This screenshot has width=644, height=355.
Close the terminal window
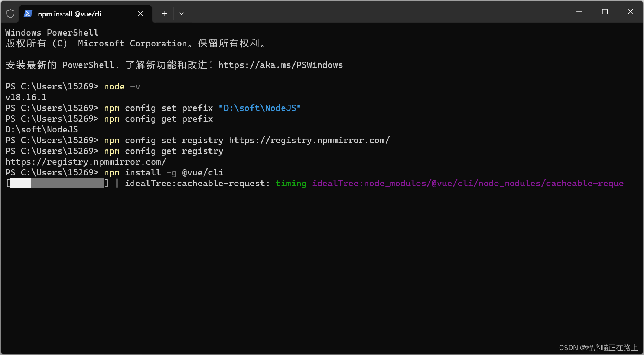(x=630, y=12)
